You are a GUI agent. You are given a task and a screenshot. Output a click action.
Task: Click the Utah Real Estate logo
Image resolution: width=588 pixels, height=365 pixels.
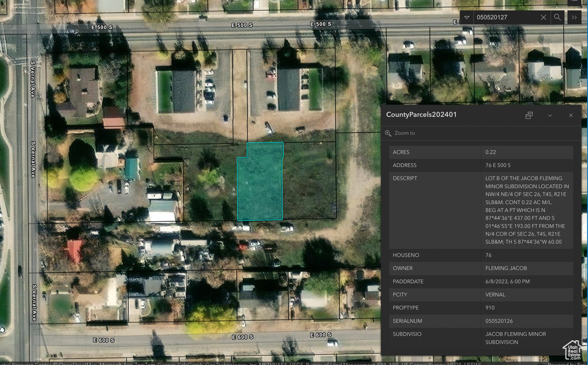click(572, 349)
